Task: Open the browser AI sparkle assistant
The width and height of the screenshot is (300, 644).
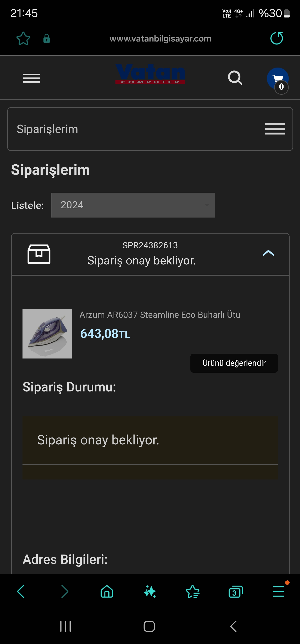Action: point(150,591)
